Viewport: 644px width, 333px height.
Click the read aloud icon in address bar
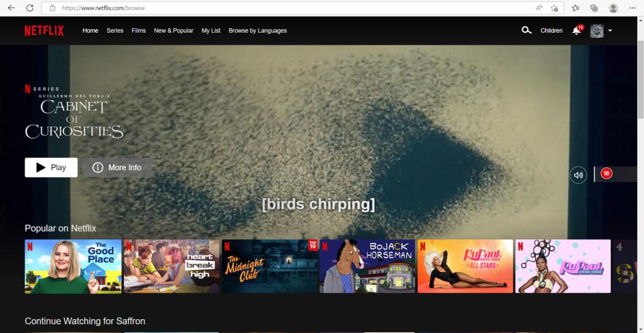click(539, 8)
